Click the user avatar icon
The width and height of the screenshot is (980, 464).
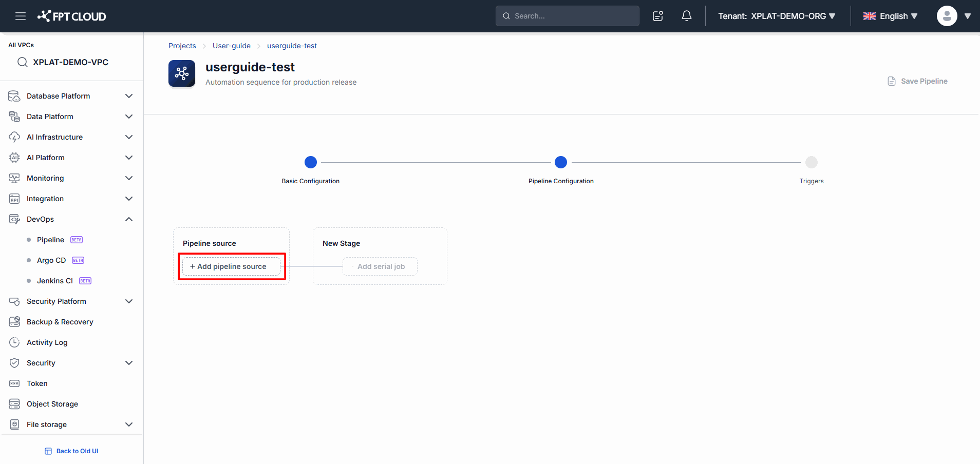click(x=947, y=16)
